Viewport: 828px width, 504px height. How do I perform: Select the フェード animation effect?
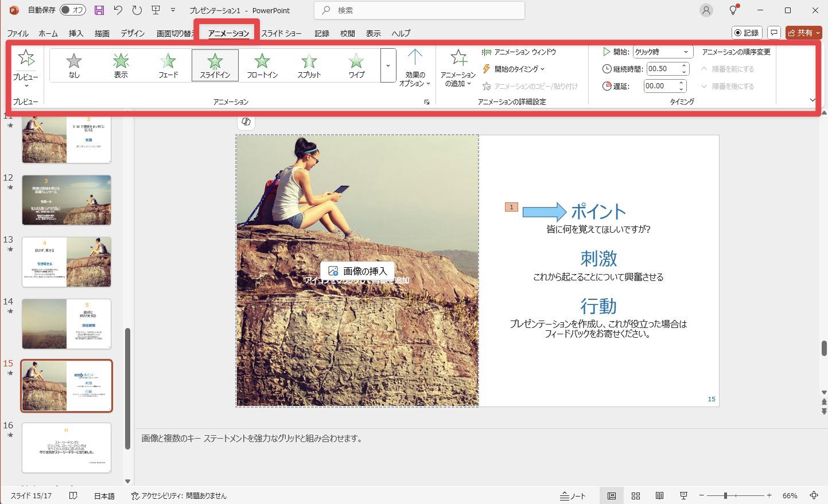pyautogui.click(x=168, y=65)
